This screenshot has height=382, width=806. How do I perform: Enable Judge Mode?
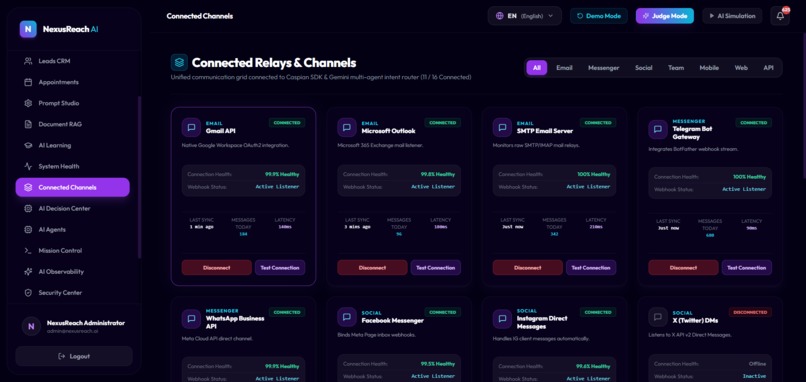click(x=665, y=16)
